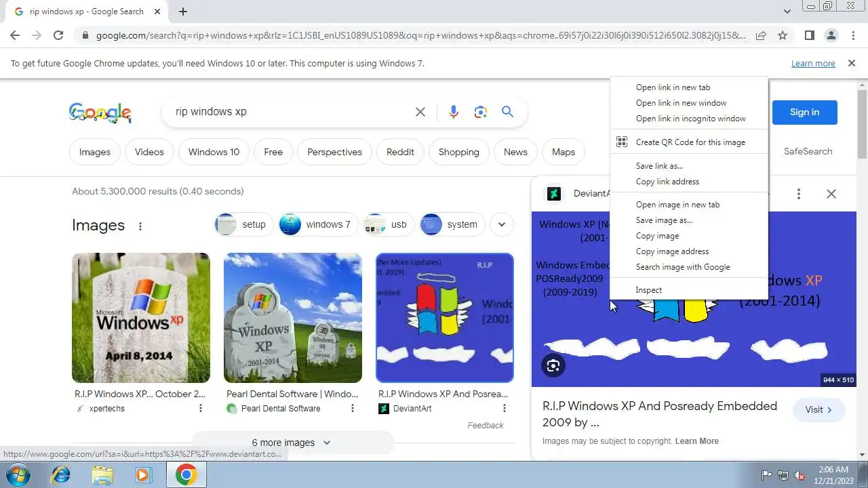Open the Learn More copyright link
The width and height of the screenshot is (868, 488).
pyautogui.click(x=697, y=441)
